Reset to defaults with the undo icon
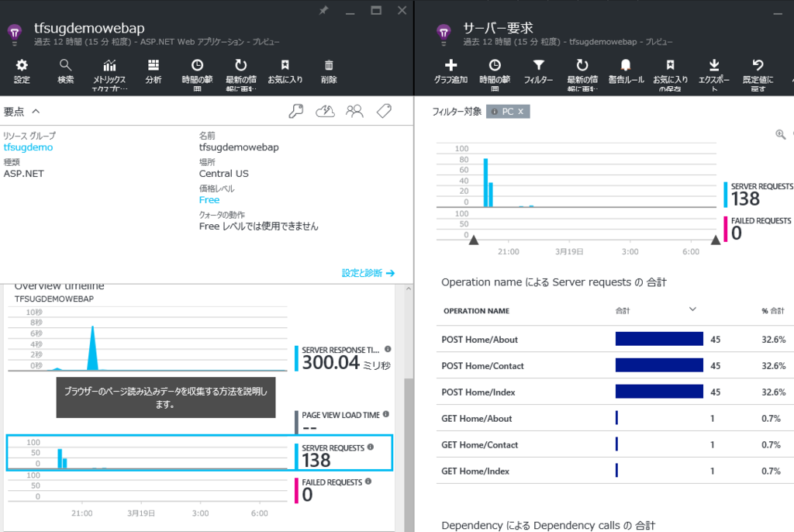Viewport: 794px width, 532px height. point(758,74)
